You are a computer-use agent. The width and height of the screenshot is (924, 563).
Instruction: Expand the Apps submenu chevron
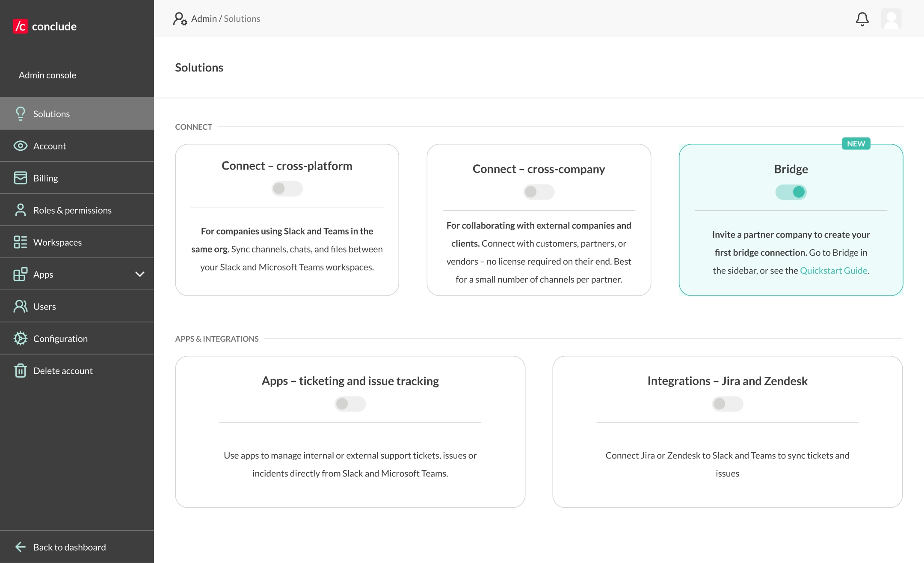(x=140, y=274)
